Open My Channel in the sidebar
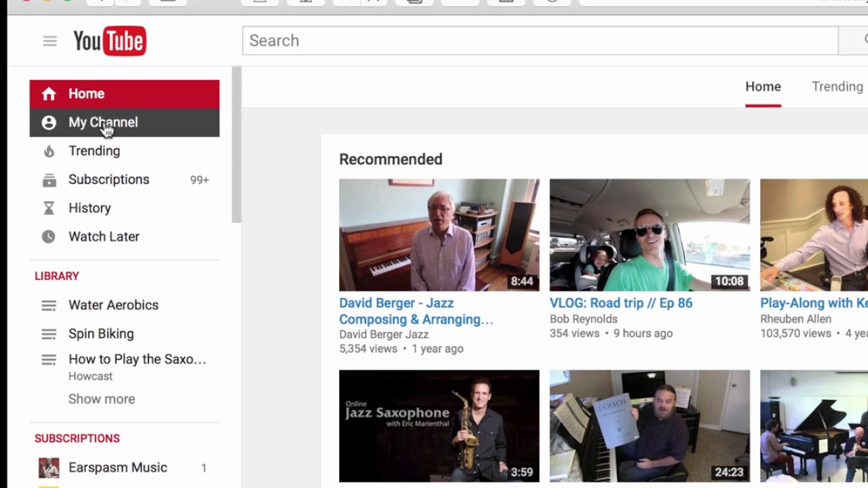This screenshot has width=868, height=488. pos(124,123)
